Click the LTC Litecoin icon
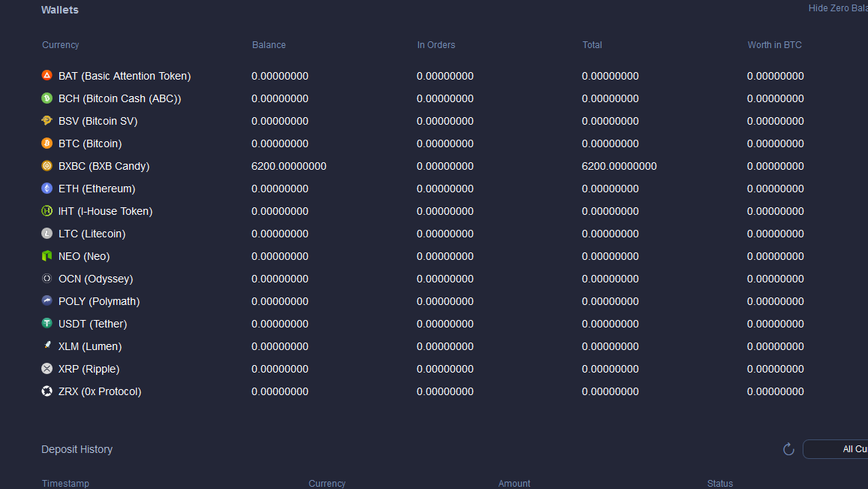 pos(47,233)
